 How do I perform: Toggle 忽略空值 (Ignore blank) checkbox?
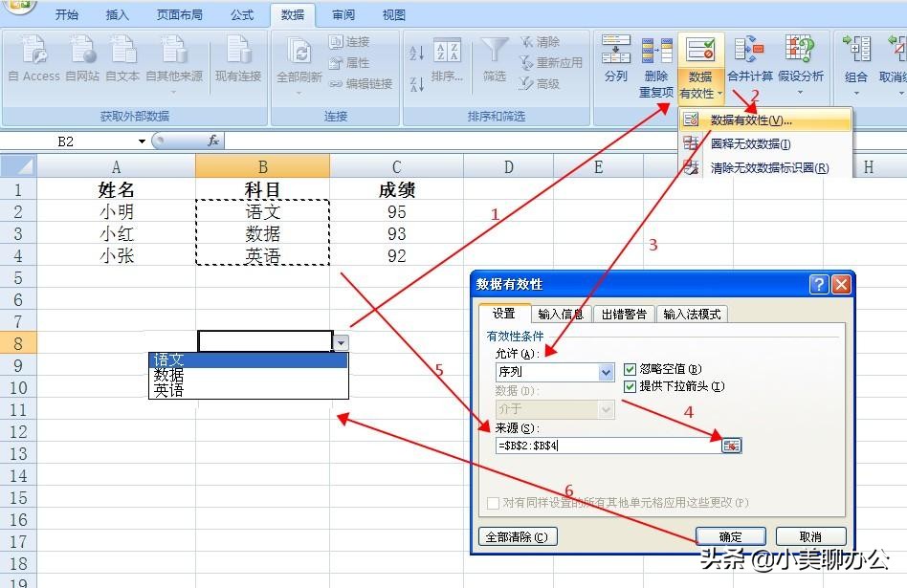point(630,369)
